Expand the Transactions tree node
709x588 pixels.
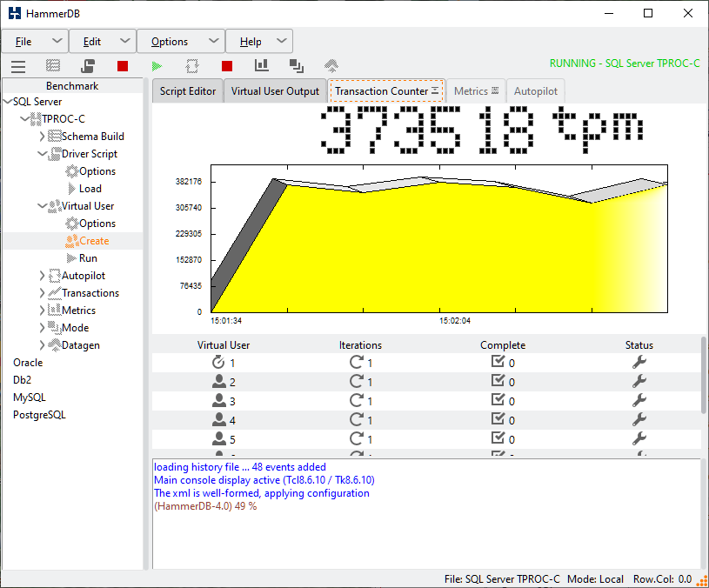[x=43, y=293]
